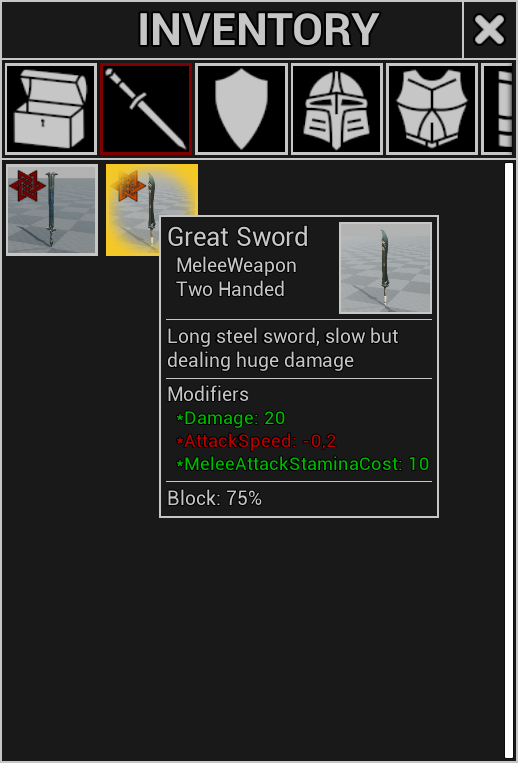
Task: Open the chest all-items category
Action: click(51, 109)
